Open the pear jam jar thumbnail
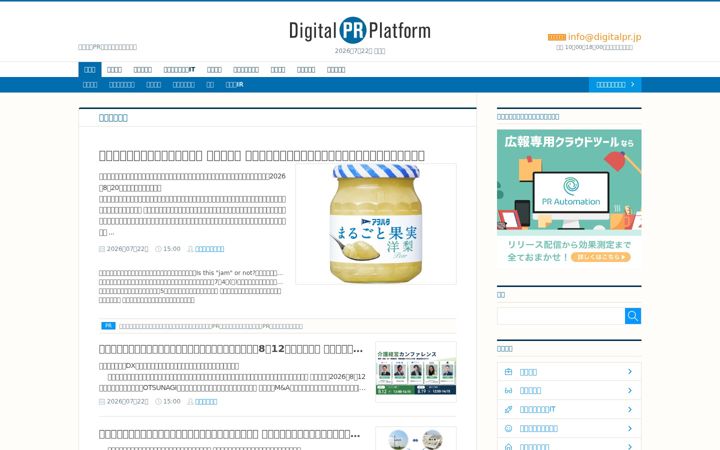The width and height of the screenshot is (720, 450). (x=376, y=224)
